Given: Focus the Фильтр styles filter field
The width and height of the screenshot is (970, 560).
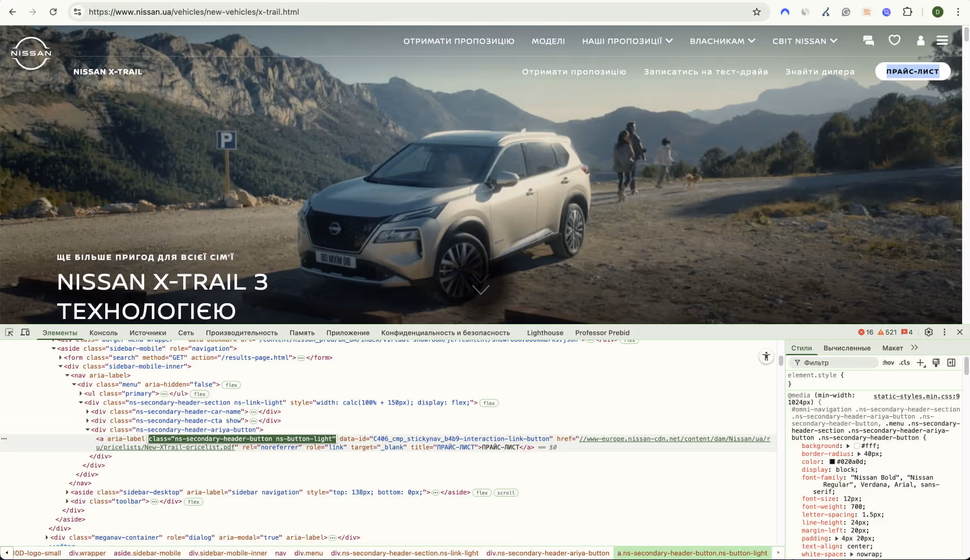Looking at the screenshot, I should 834,363.
